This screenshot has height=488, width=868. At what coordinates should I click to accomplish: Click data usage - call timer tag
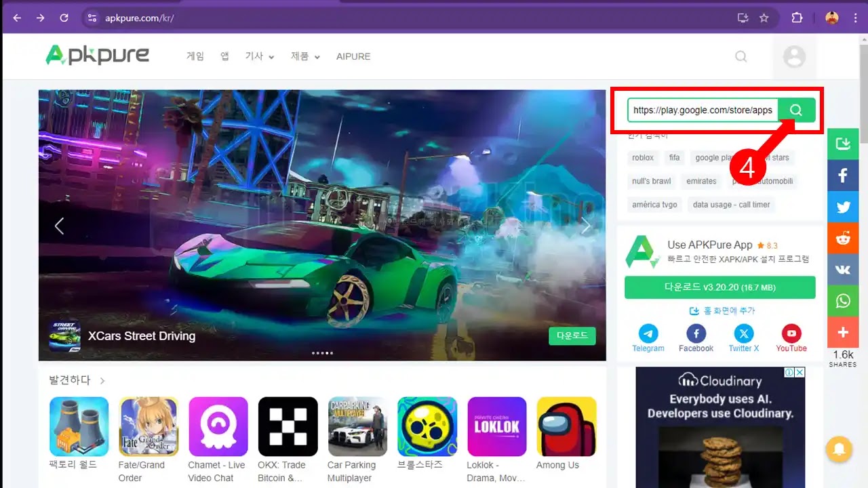click(x=731, y=205)
